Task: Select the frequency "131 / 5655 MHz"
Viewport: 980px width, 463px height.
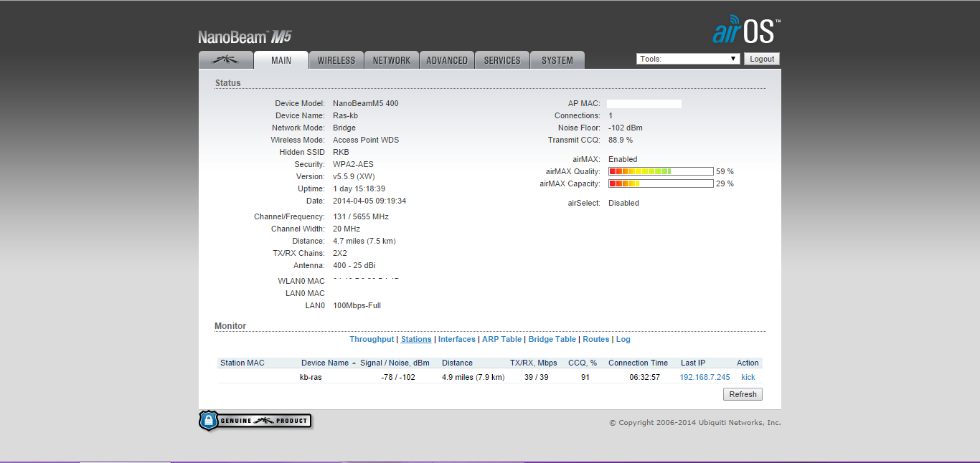Action: (361, 216)
